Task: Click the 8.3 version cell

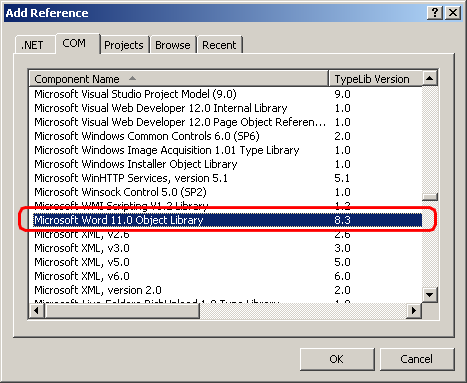Action: [x=342, y=220]
